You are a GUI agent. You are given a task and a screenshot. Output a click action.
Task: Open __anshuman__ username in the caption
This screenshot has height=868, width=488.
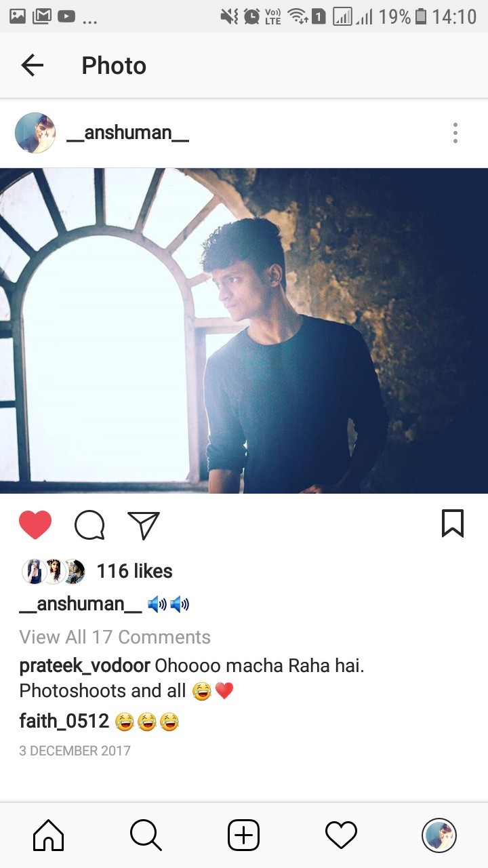point(81,604)
